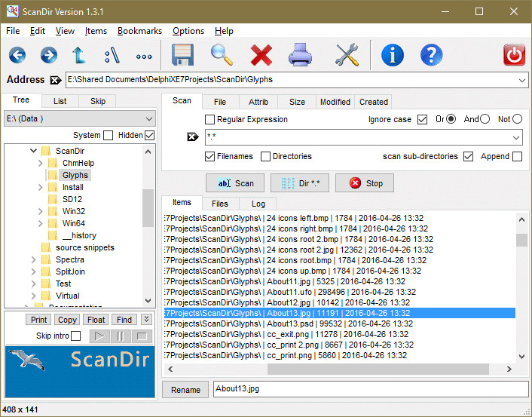This screenshot has height=417, width=532.
Task: Select the Or radio button
Action: coord(451,119)
